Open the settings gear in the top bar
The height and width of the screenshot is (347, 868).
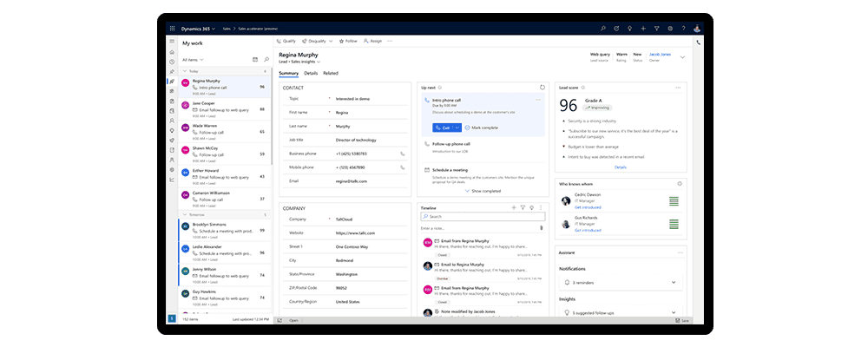tap(670, 29)
